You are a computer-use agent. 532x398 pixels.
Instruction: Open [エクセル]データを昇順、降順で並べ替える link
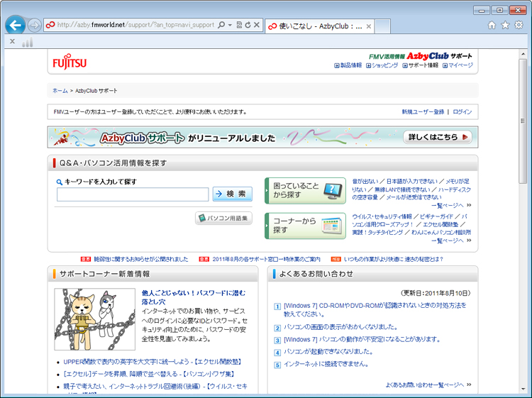(149, 374)
